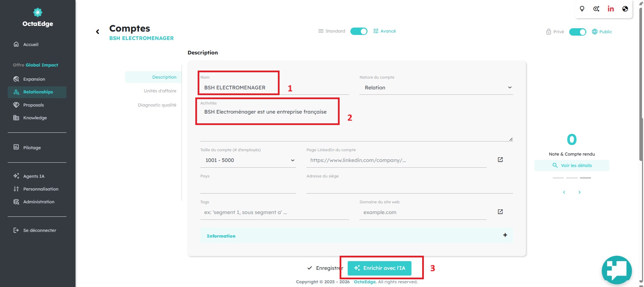The width and height of the screenshot is (644, 287).
Task: Go to next card with right chevron
Action: (579, 192)
